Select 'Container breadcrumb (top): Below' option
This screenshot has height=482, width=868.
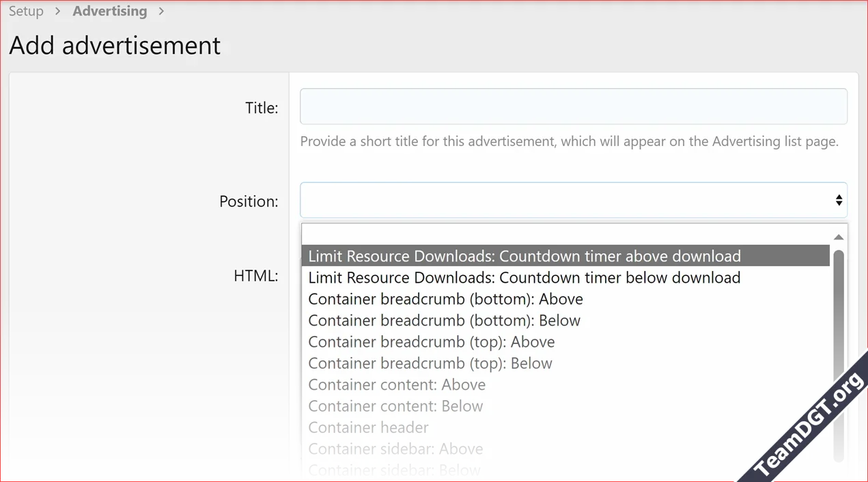430,363
